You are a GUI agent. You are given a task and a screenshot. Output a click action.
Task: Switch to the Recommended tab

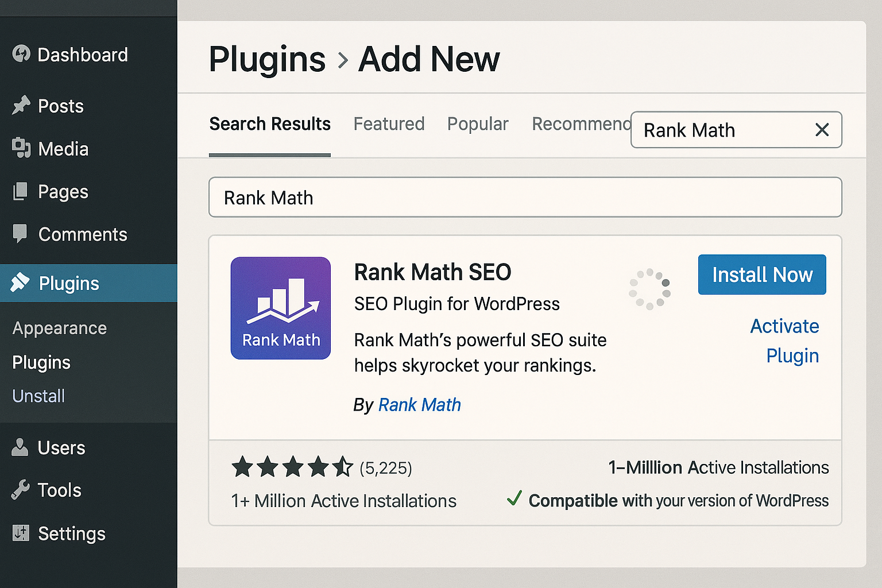(x=581, y=124)
